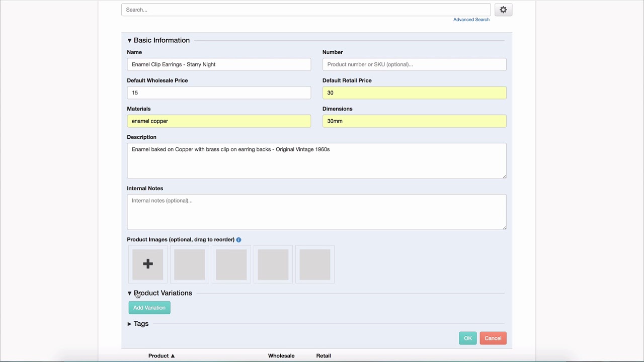Click the product Number or SKU field
Viewport: 644px width, 362px height.
tap(414, 64)
